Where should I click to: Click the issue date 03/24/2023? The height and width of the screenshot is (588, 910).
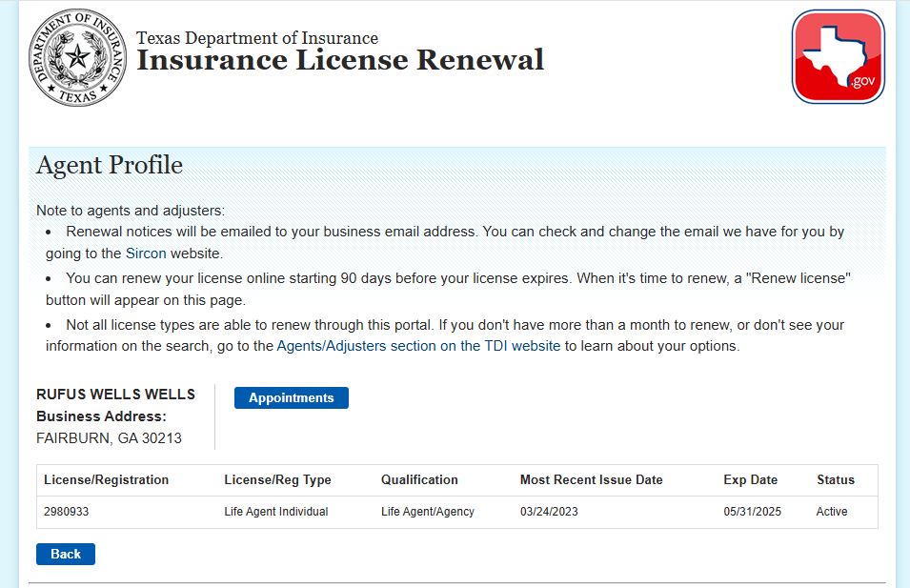pos(549,512)
